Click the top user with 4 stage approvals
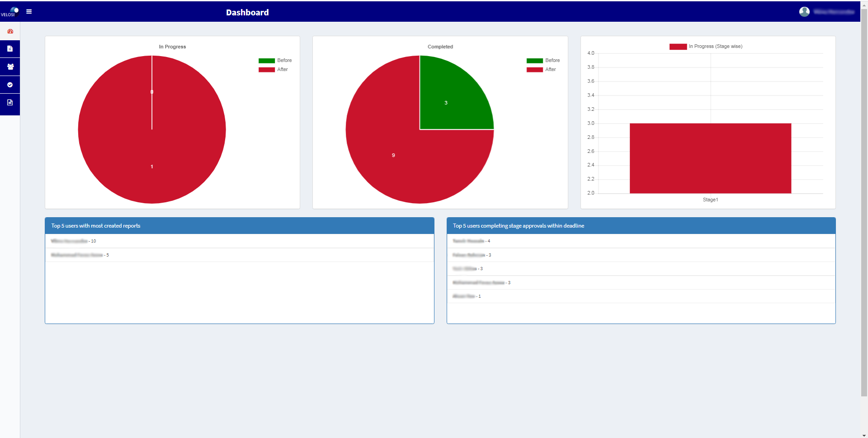The image size is (868, 438). click(471, 241)
